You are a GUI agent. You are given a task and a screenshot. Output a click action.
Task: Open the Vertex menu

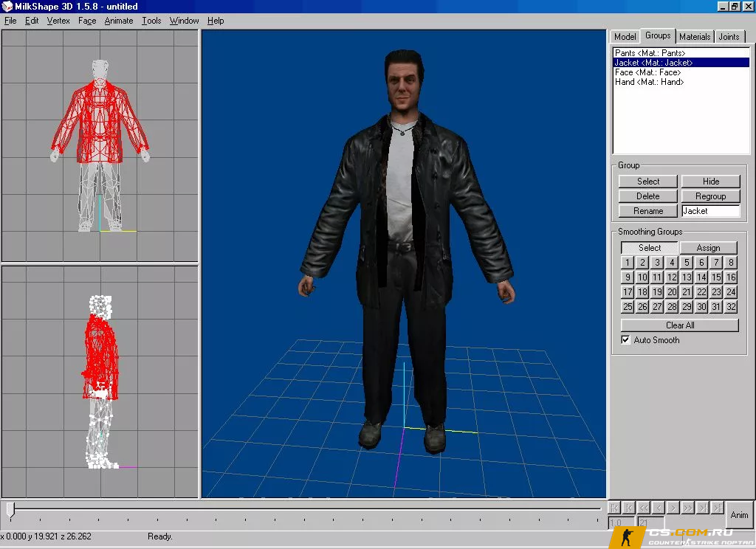[x=58, y=21]
